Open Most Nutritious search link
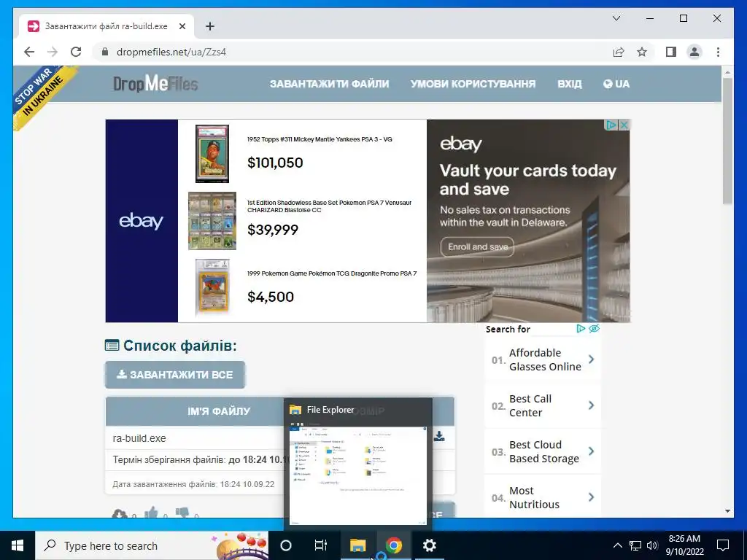This screenshot has width=747, height=560. click(x=543, y=497)
